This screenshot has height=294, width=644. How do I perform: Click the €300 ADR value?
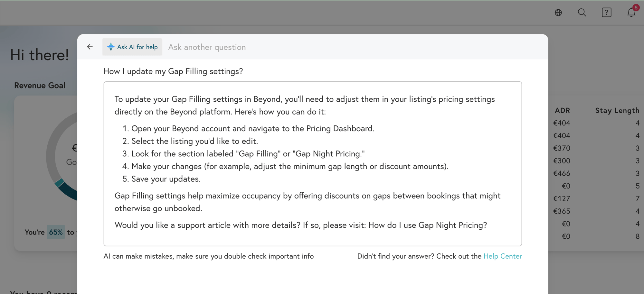pos(562,161)
